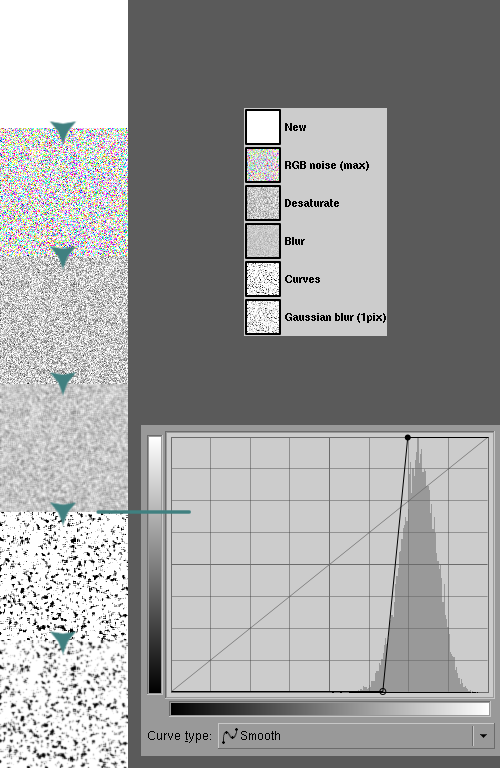Choose the Blur history thumbnail
This screenshot has width=500, height=768.
(x=263, y=241)
